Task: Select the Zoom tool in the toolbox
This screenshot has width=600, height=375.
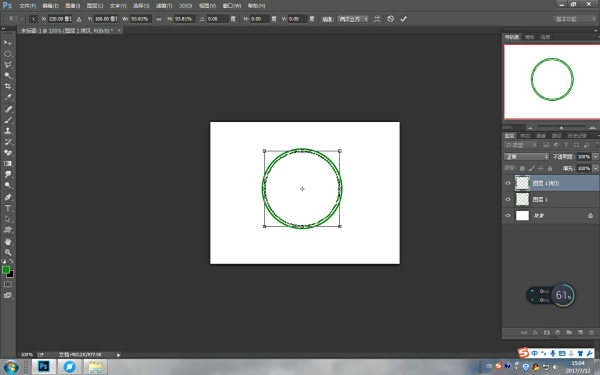Action: point(8,253)
